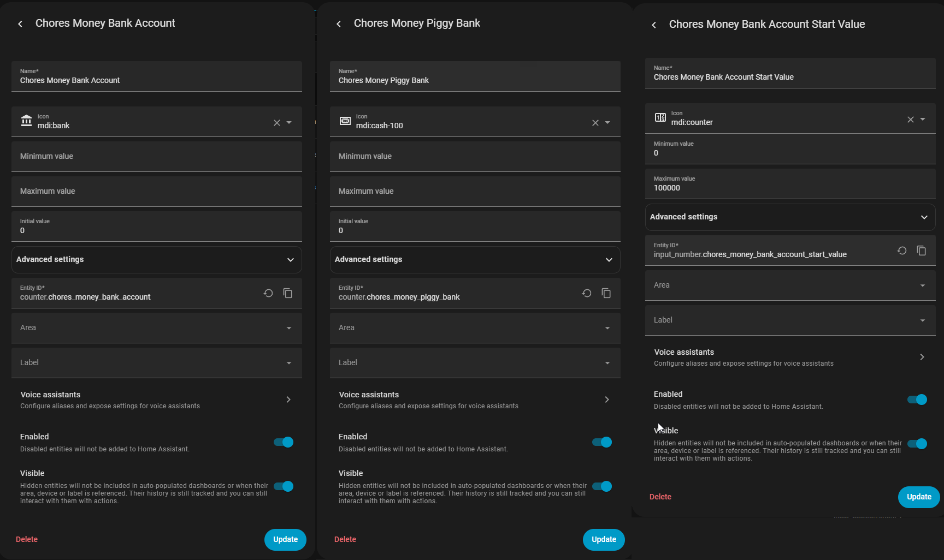The height and width of the screenshot is (560, 944).
Task: Click Update in Chores Money Piggy Bank dialog
Action: pyautogui.click(x=604, y=539)
